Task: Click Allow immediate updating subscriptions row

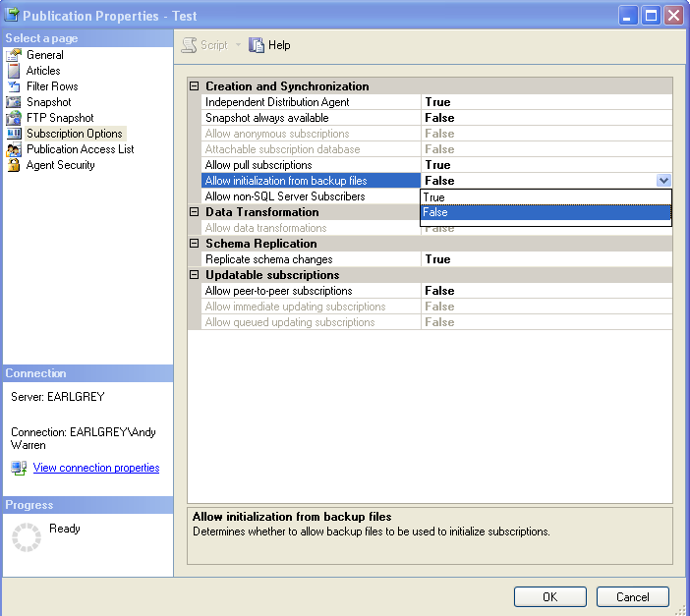Action: tap(436, 307)
